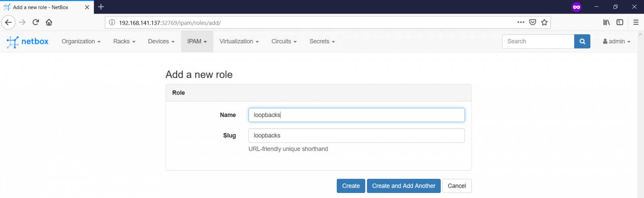This screenshot has width=644, height=198.
Task: Click the blue search magnifier button
Action: point(582,41)
